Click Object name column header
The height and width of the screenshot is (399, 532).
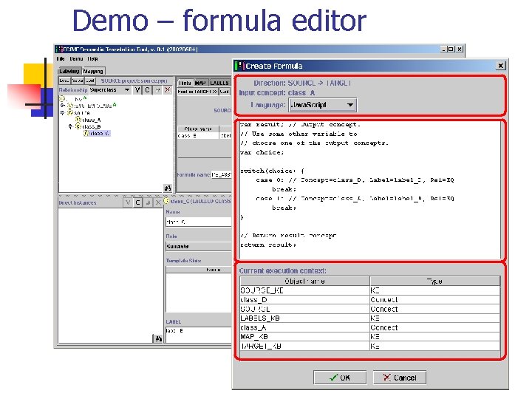point(304,282)
